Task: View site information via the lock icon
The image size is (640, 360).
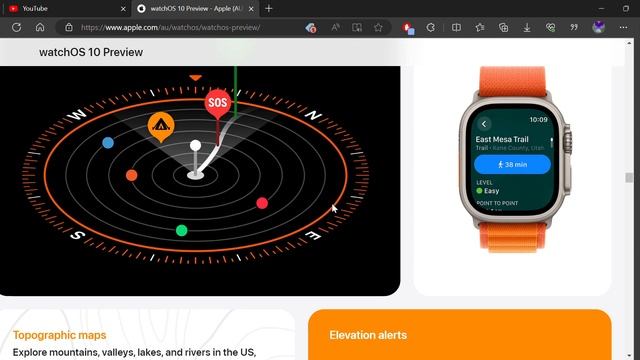Action: click(69, 27)
